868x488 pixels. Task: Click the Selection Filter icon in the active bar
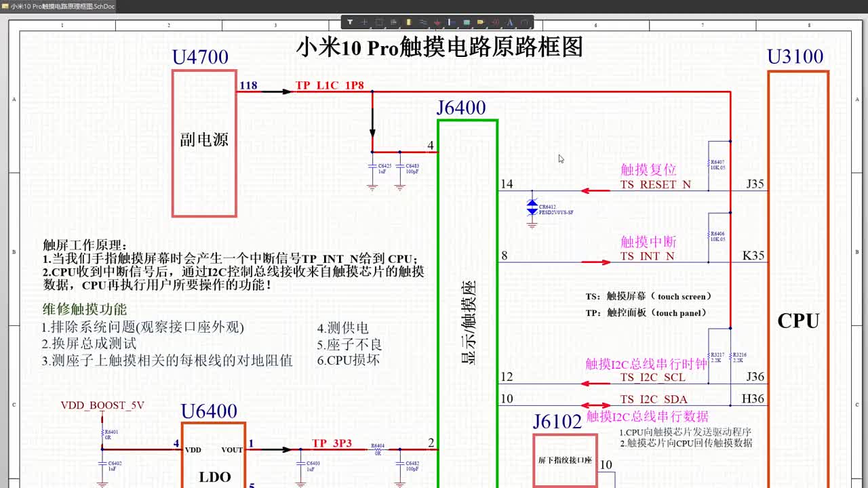(350, 22)
